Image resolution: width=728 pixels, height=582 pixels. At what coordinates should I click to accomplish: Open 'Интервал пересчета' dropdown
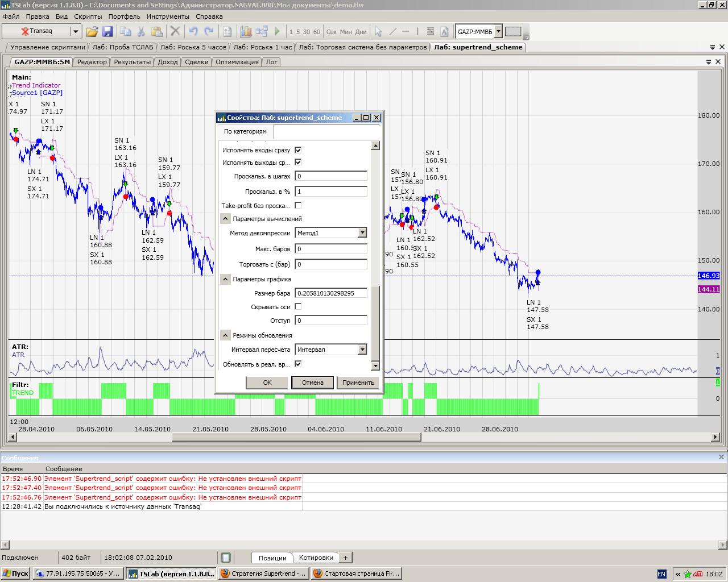362,350
